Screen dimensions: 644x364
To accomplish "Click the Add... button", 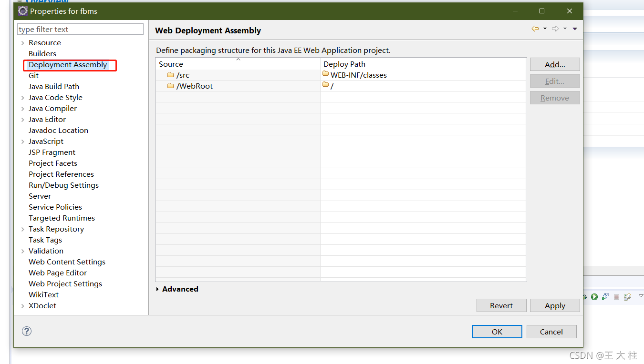I will click(x=555, y=64).
